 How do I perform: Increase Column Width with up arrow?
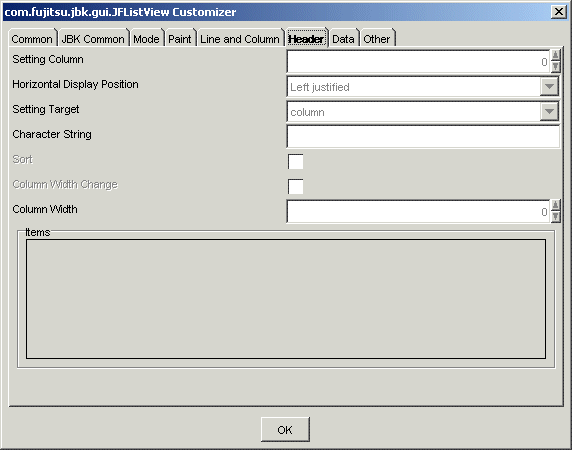555,205
